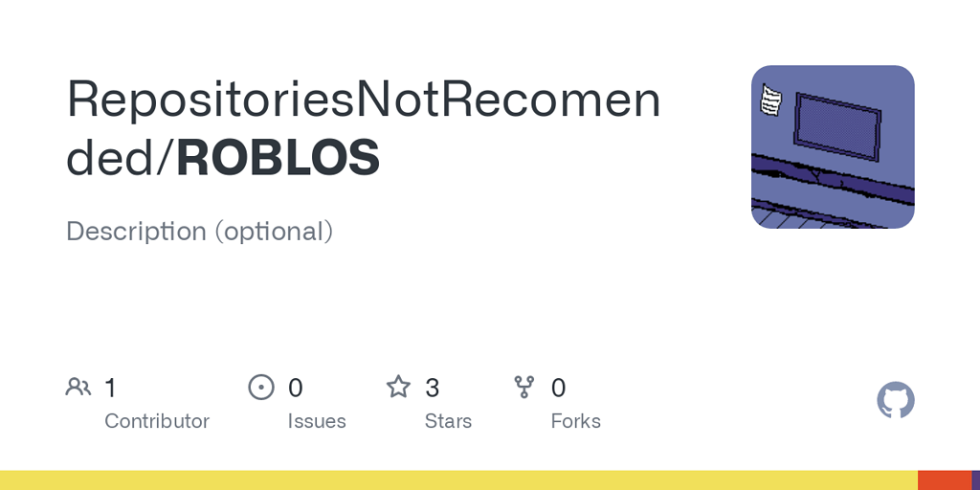Click the stars count number 3
The image size is (980, 490).
coord(433,388)
